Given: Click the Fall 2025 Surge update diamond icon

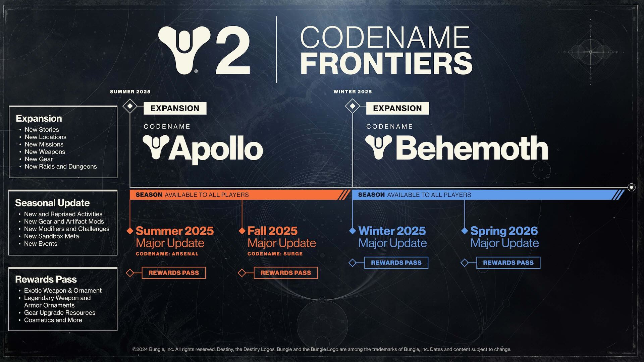Looking at the screenshot, I should [x=242, y=230].
